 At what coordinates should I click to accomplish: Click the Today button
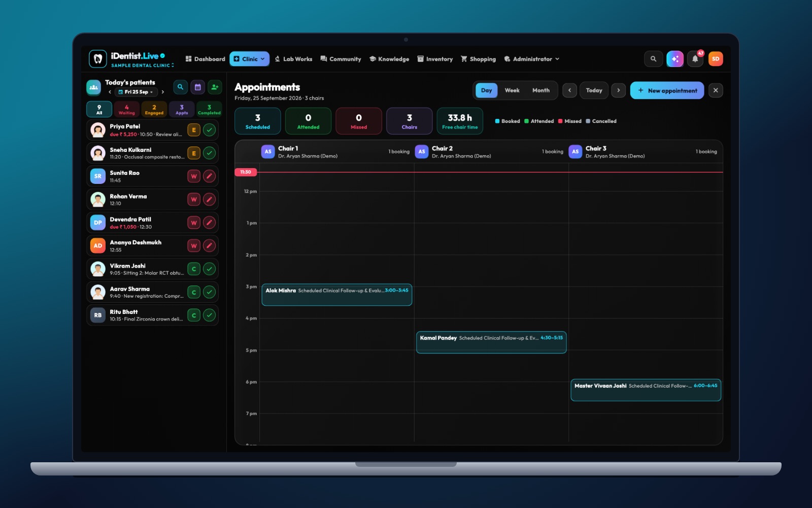tap(594, 90)
